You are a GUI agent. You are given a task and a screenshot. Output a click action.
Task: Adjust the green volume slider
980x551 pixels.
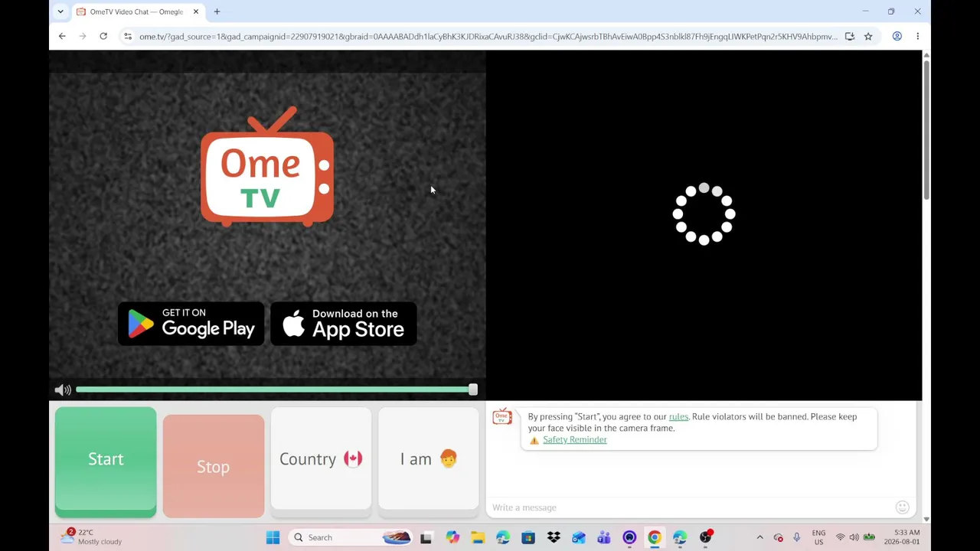pyautogui.click(x=276, y=390)
